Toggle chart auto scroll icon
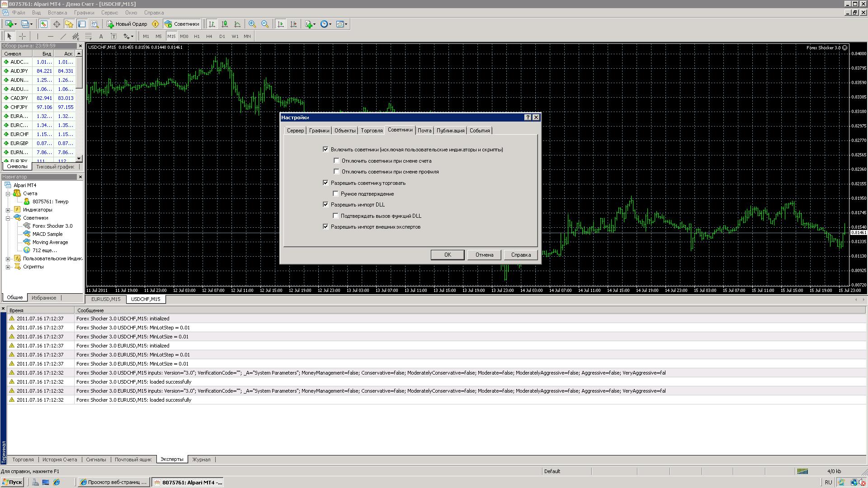 pyautogui.click(x=281, y=24)
